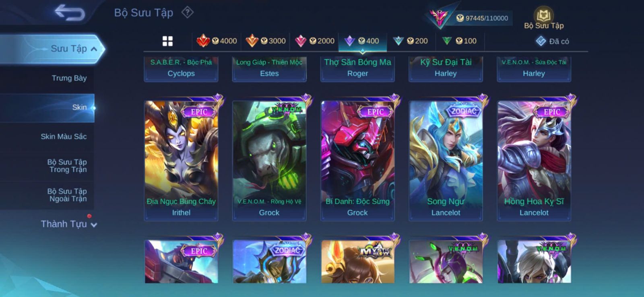Filter by the 3000 points orange emblem

(266, 41)
